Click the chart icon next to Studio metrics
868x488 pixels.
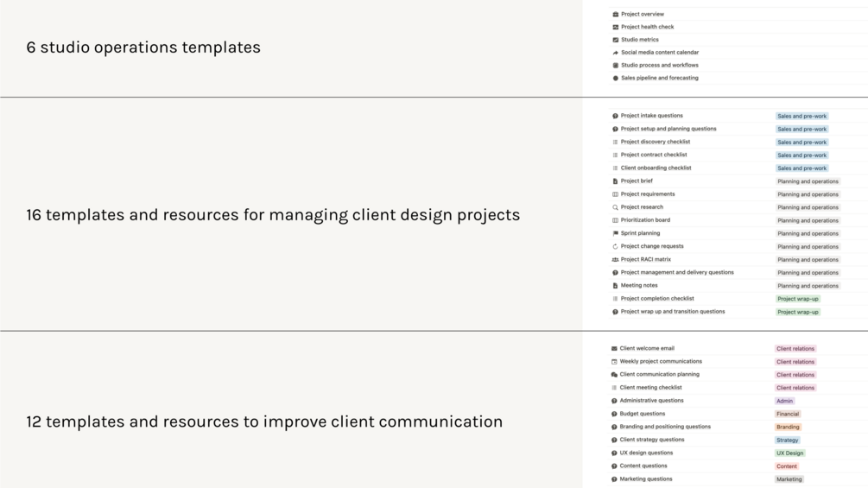tap(615, 40)
